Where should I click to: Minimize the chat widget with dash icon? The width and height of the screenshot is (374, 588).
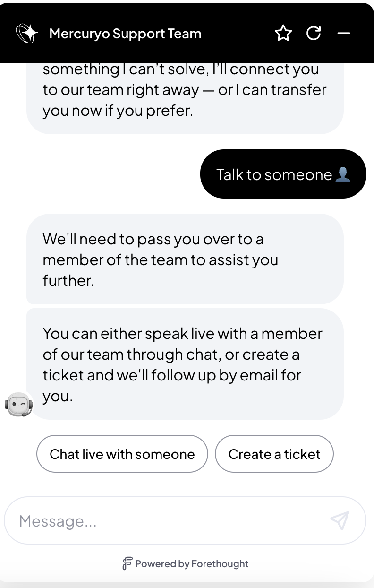344,33
